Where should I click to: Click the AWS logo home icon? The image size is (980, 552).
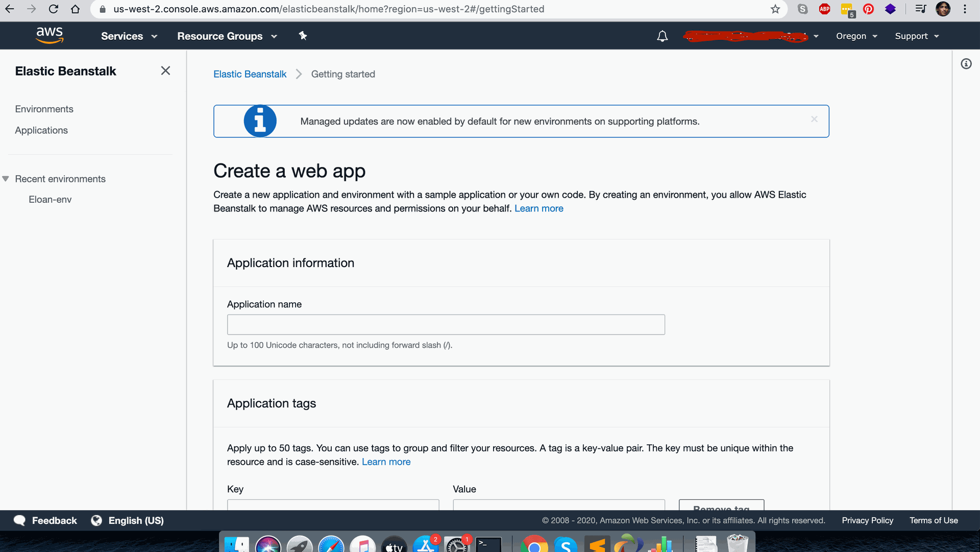pyautogui.click(x=50, y=35)
